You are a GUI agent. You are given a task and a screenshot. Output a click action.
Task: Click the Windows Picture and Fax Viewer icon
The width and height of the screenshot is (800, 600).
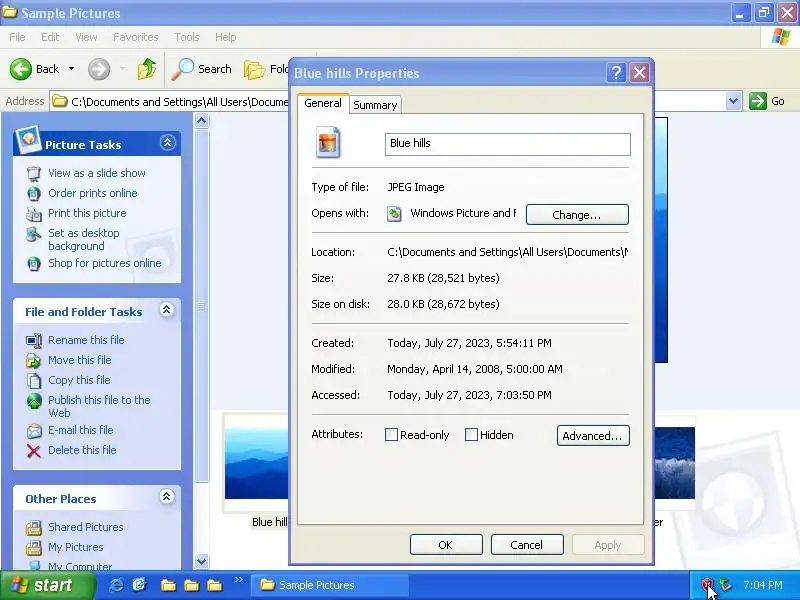tap(394, 213)
